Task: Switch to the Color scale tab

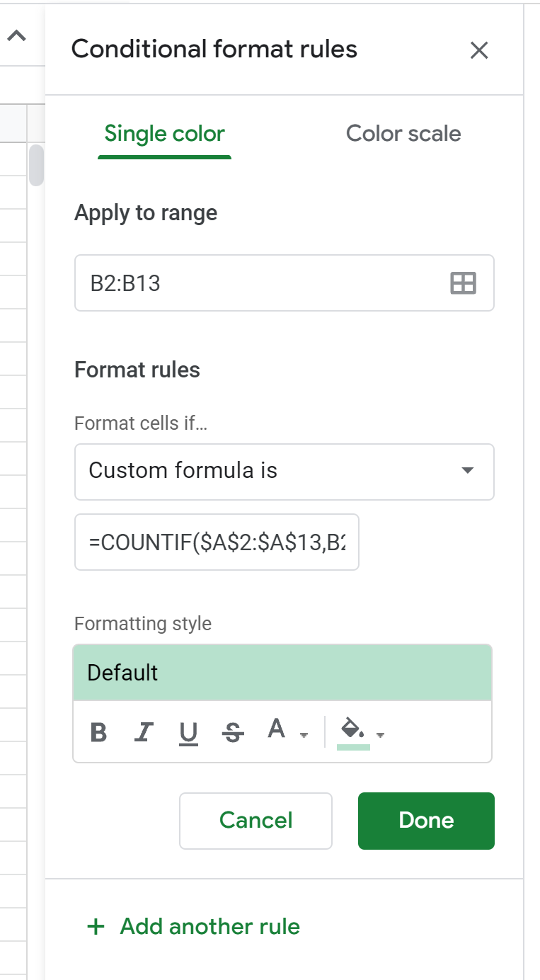Action: click(x=403, y=134)
